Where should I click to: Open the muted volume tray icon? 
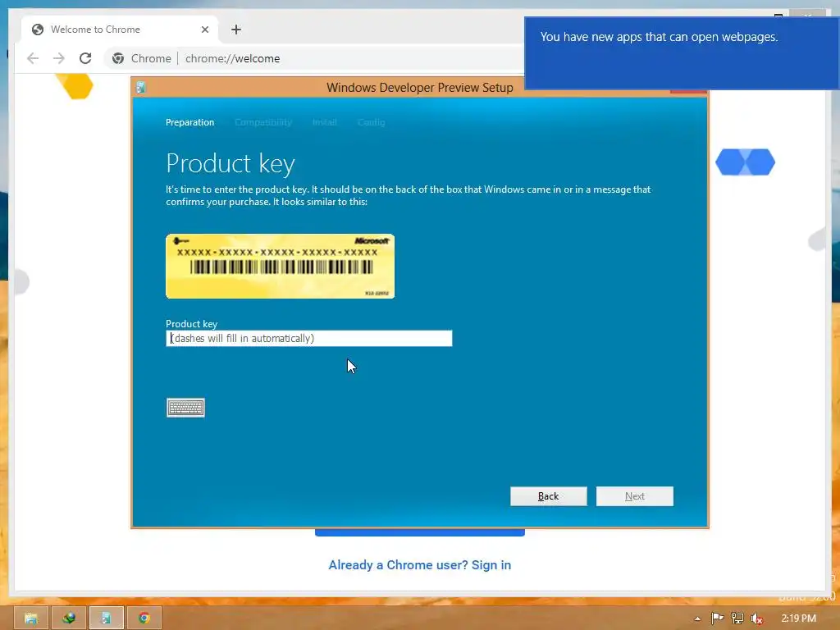point(757,619)
